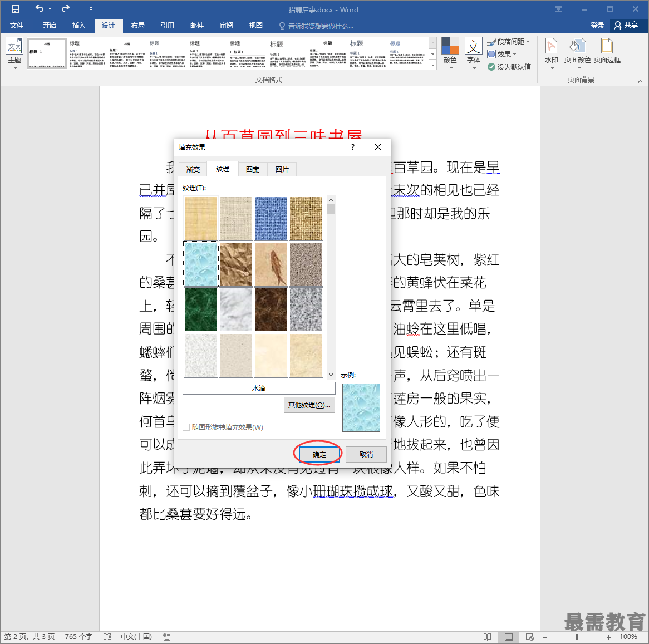
Task: Collapse the ribbon with the chevron
Action: click(640, 81)
